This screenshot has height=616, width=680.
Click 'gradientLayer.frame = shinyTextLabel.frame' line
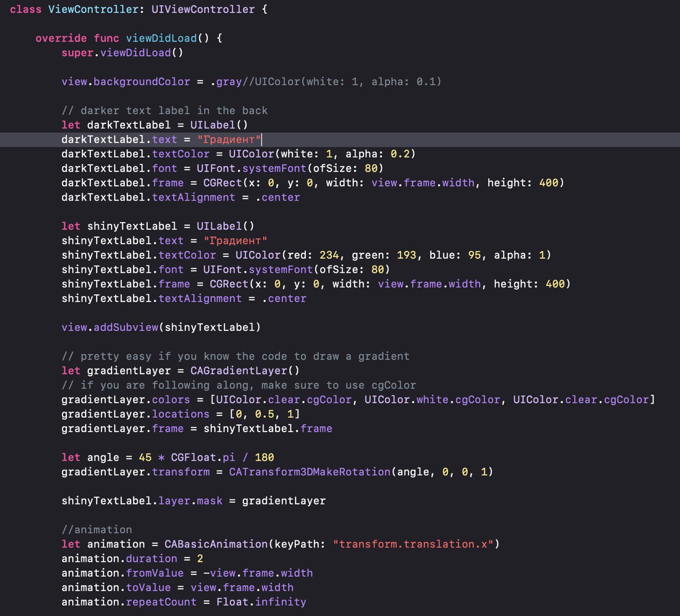point(197,429)
